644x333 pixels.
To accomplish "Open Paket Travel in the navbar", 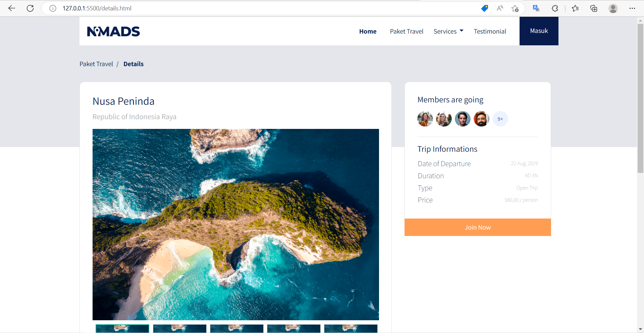I will coord(407,31).
